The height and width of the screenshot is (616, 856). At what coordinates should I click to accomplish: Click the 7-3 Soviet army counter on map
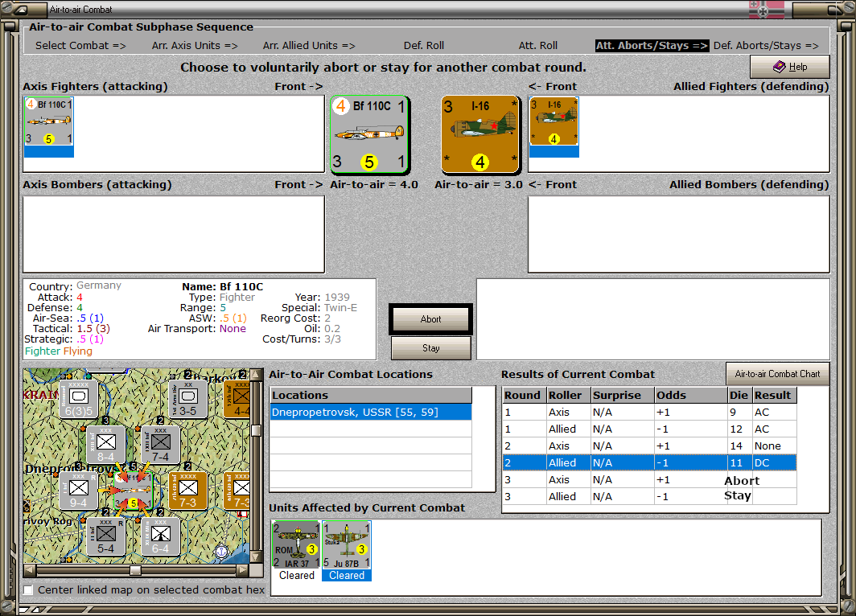tap(187, 490)
